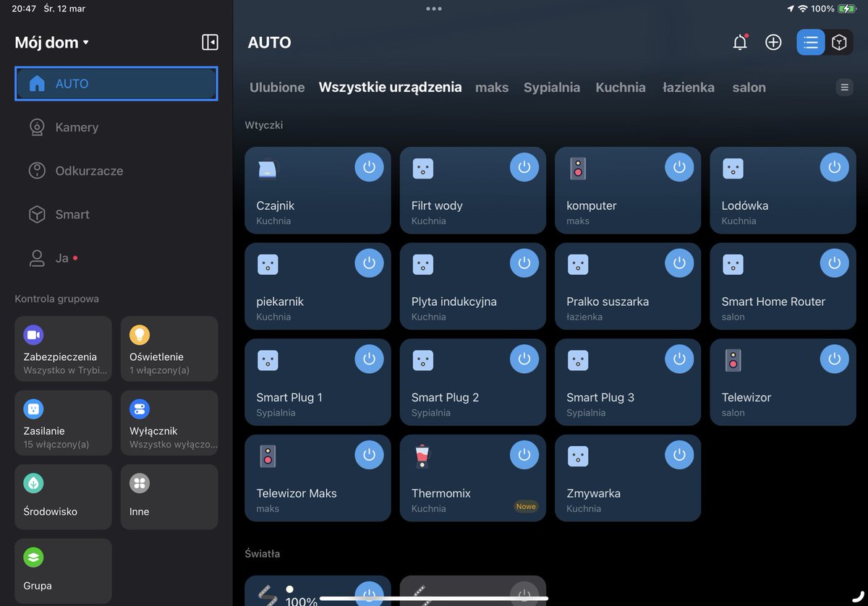Toggle power for Plyta indukcyjna
Screen dimensions: 868x606
[x=524, y=263]
